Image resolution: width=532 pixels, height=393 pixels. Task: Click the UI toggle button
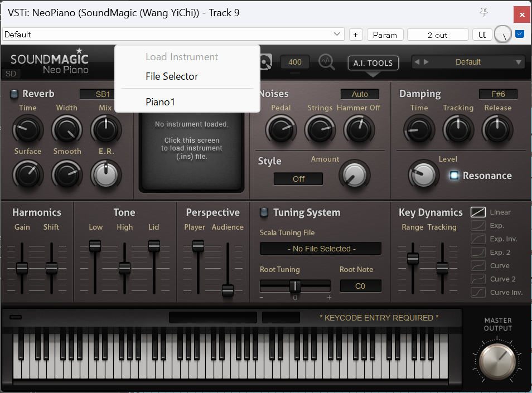tap(482, 35)
